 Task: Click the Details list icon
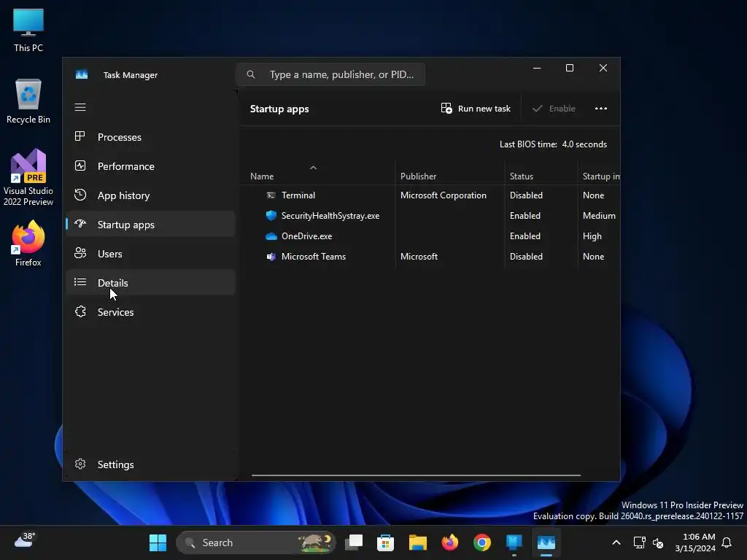tap(80, 282)
